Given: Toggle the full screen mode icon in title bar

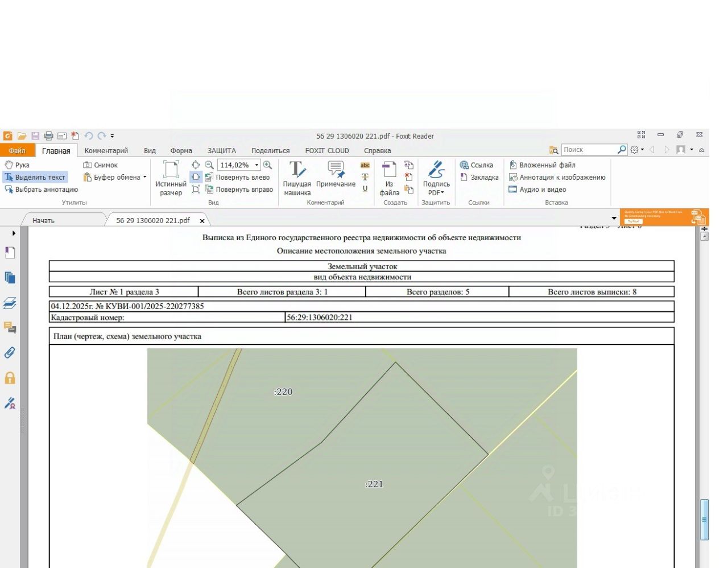Looking at the screenshot, I should (x=641, y=135).
